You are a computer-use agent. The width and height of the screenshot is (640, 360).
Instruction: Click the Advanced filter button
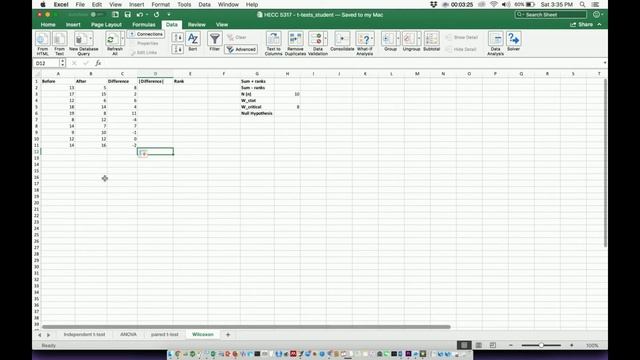(241, 49)
